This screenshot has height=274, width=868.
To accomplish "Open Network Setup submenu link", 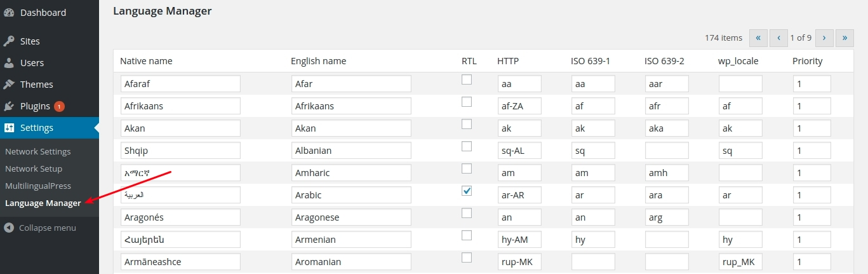I will 34,169.
